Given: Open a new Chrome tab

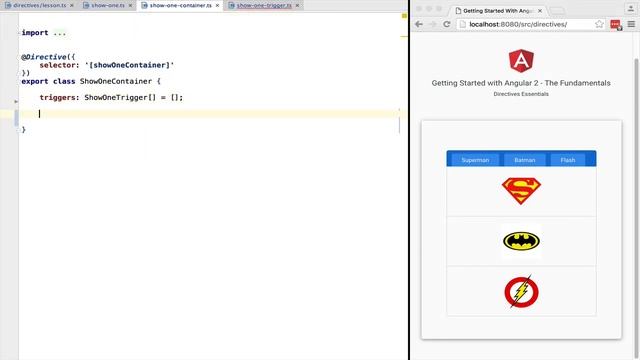Looking at the screenshot, I should pyautogui.click(x=557, y=11).
